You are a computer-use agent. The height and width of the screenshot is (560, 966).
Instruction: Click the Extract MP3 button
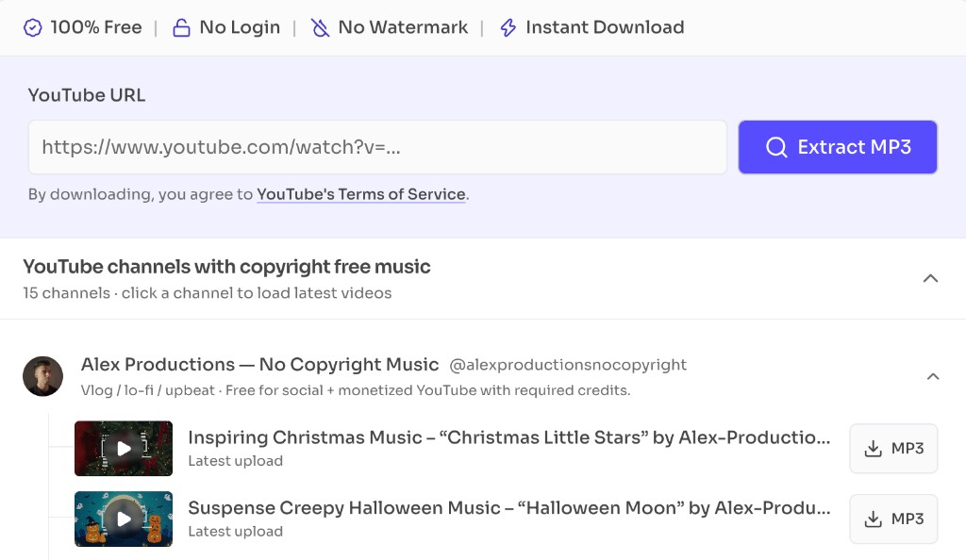click(x=838, y=147)
